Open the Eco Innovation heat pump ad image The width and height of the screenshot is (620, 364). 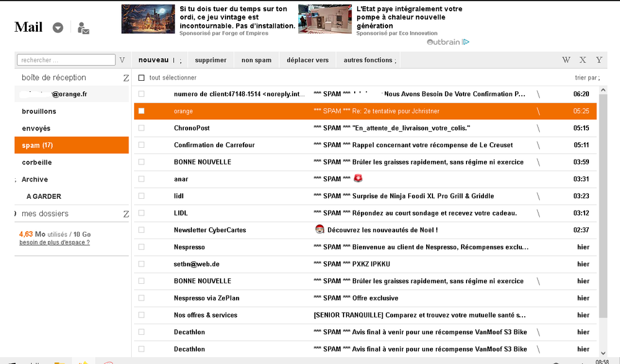(325, 19)
